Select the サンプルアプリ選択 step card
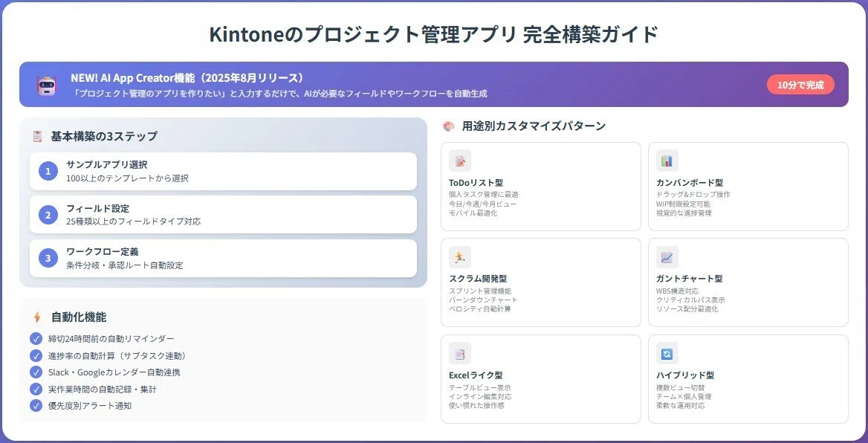This screenshot has width=868, height=443. click(223, 172)
